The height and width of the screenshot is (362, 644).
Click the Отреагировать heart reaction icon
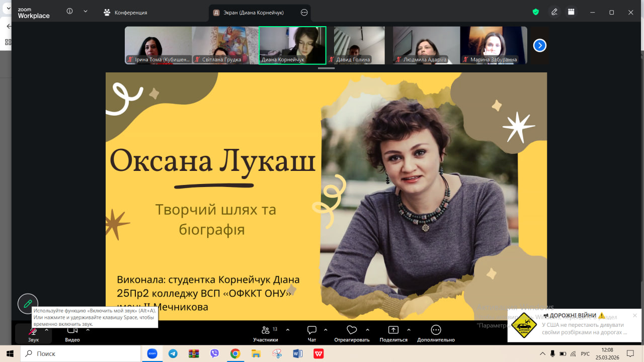[x=352, y=331]
